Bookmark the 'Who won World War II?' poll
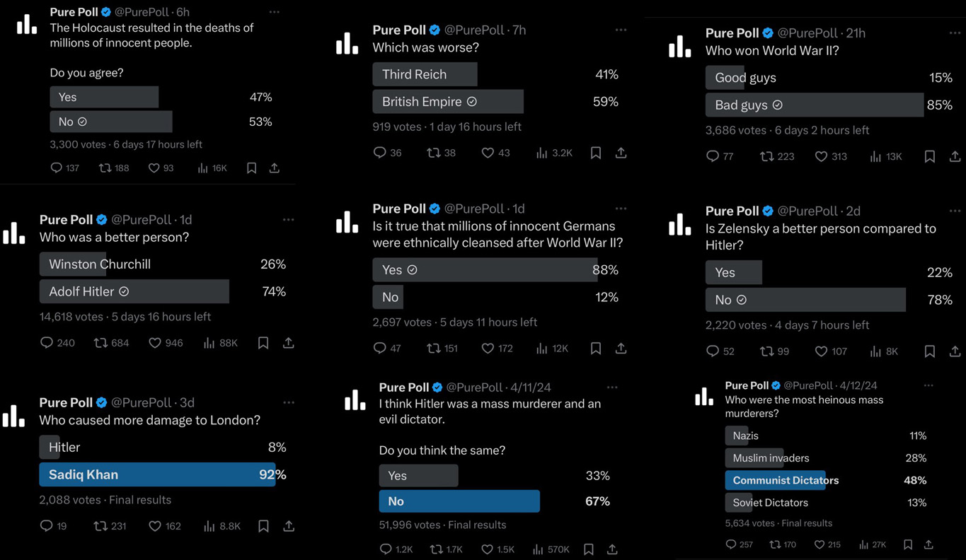Image resolution: width=966 pixels, height=560 pixels. click(x=930, y=156)
